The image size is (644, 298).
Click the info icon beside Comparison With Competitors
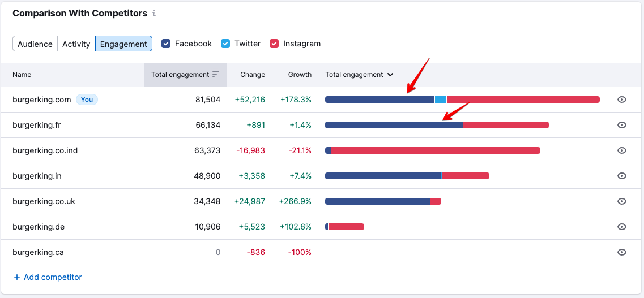pos(155,14)
